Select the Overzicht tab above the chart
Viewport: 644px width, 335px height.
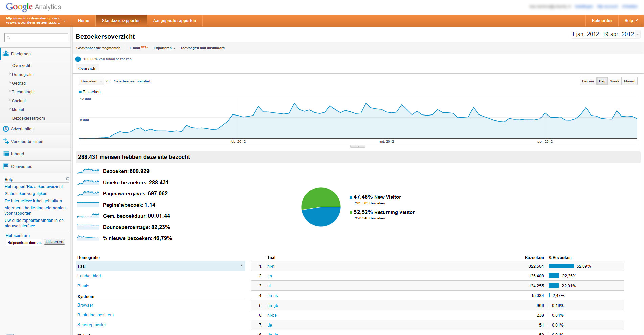(x=88, y=69)
